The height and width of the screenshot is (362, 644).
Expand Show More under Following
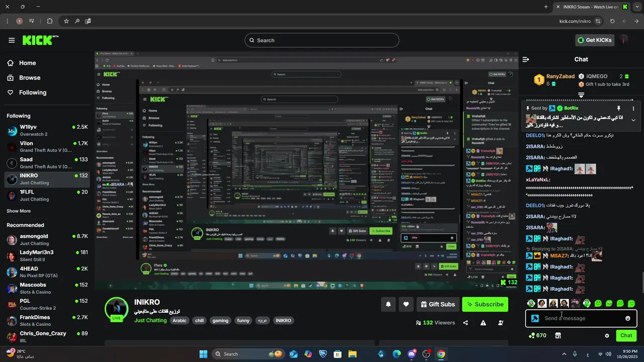coord(19,211)
